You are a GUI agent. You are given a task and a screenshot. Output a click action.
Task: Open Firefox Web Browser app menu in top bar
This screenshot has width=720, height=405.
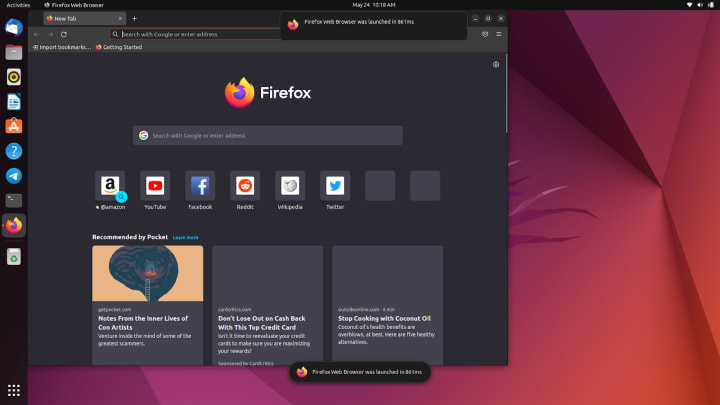(74, 5)
